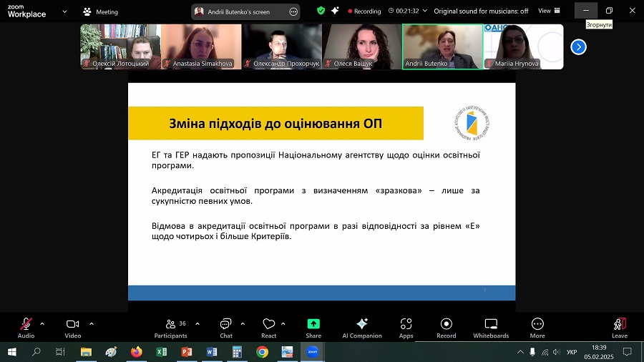Open Whiteboards from meeting toolbar
644x362 pixels.
[x=491, y=328]
